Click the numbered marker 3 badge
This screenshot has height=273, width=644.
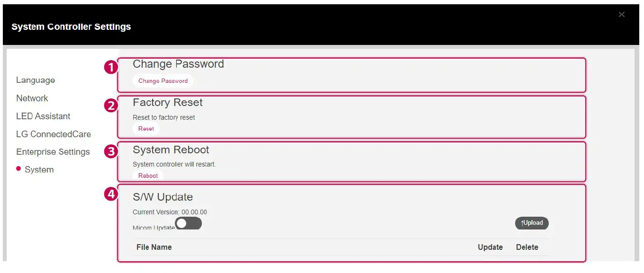click(x=110, y=152)
